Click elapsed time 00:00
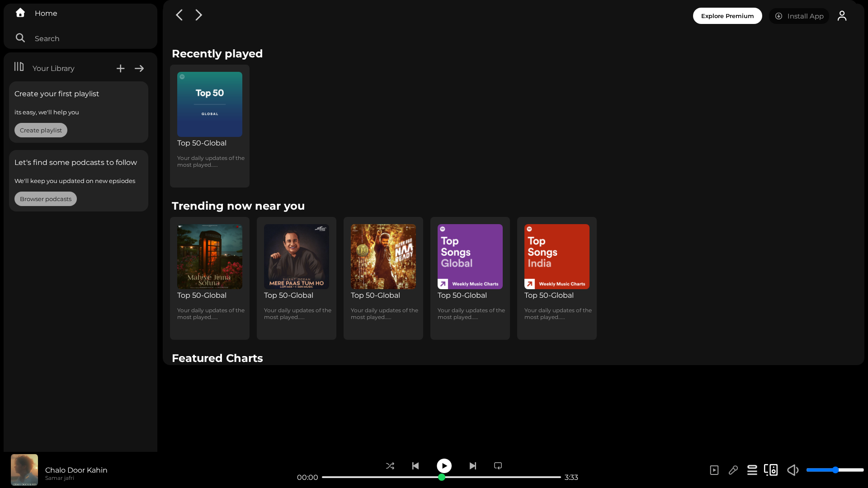 307,478
